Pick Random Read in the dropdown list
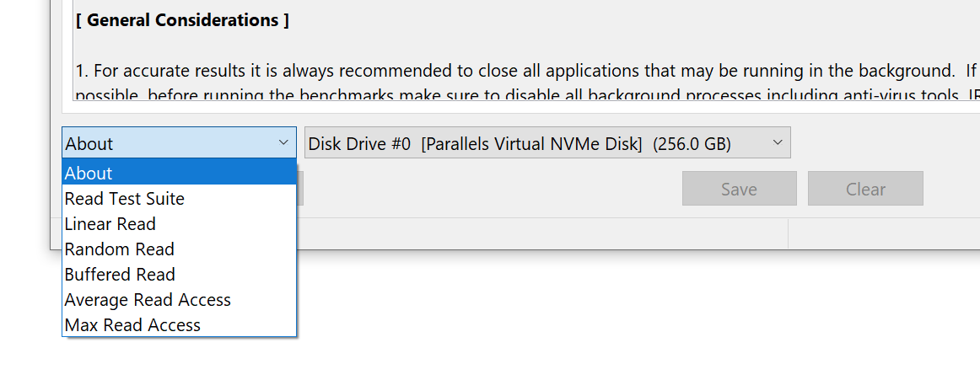Viewport: 980px width, 380px height. point(179,249)
